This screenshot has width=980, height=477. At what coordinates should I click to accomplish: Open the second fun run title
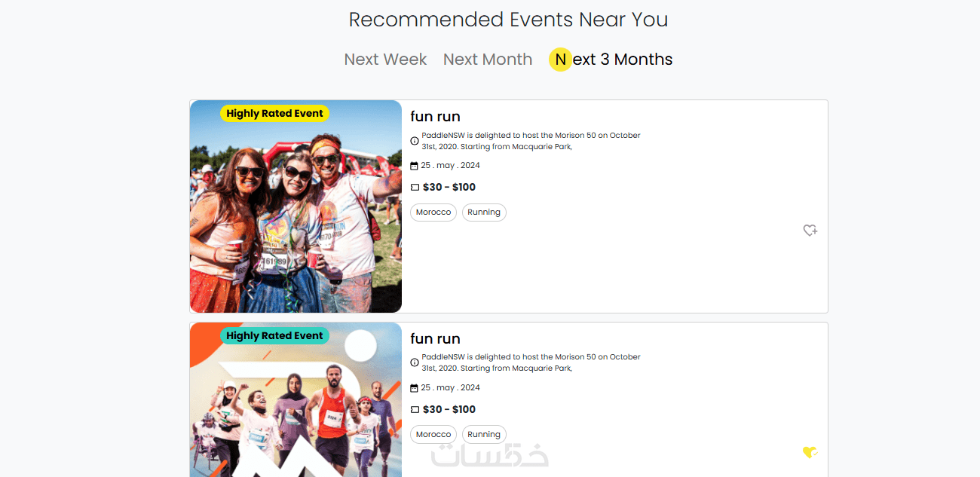[x=435, y=339]
